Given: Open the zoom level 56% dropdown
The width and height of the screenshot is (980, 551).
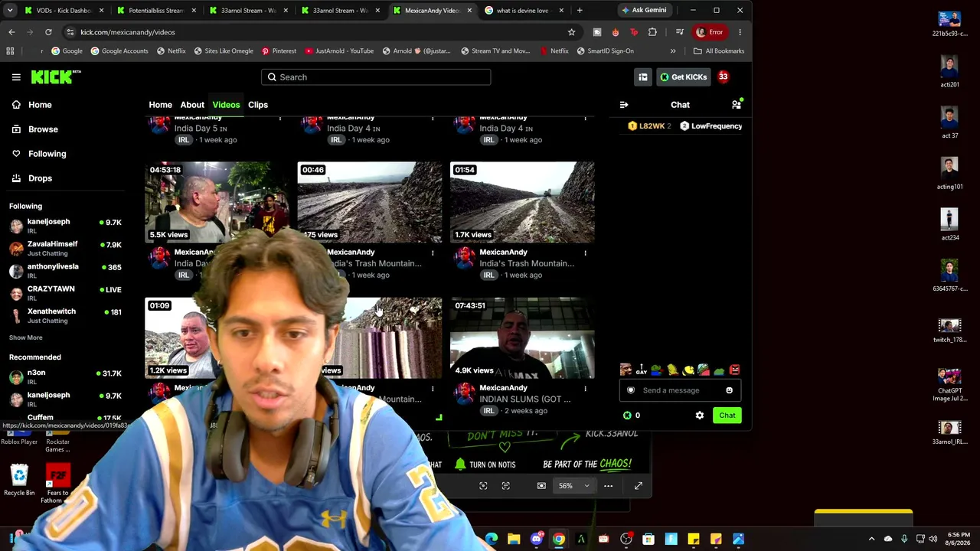Looking at the screenshot, I should pos(573,486).
